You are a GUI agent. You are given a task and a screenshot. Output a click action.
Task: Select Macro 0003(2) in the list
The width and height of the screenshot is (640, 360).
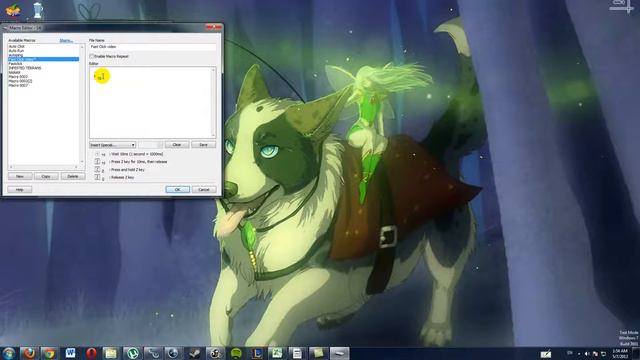click(x=20, y=81)
